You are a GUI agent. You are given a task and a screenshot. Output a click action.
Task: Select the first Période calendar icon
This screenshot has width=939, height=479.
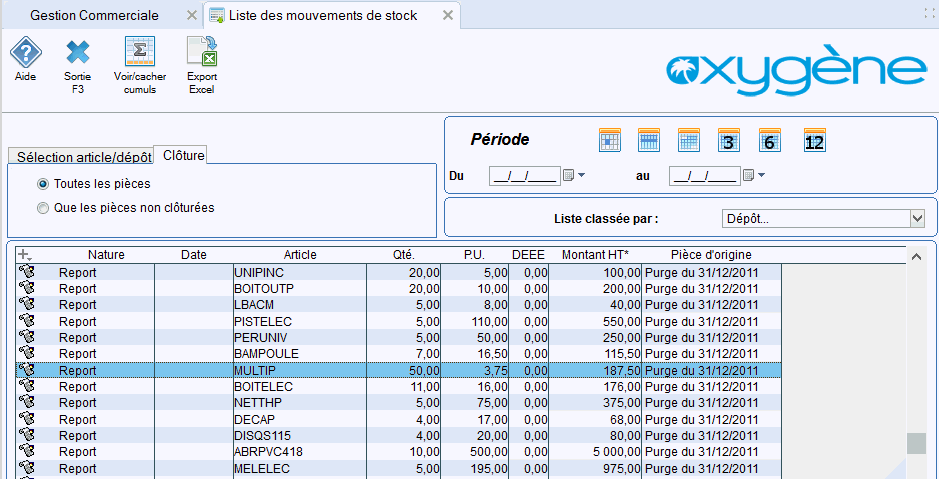click(x=610, y=140)
